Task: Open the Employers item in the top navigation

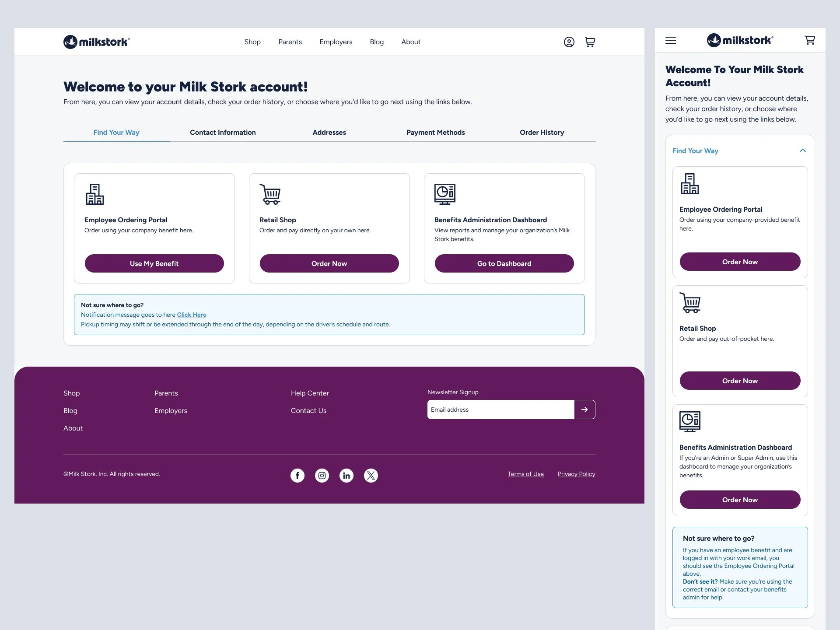Action: click(336, 42)
